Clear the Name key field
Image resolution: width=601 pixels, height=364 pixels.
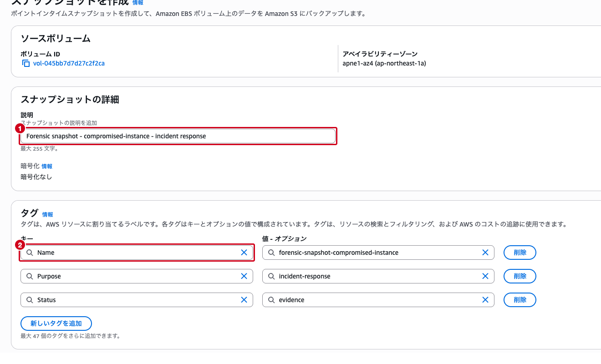point(244,253)
